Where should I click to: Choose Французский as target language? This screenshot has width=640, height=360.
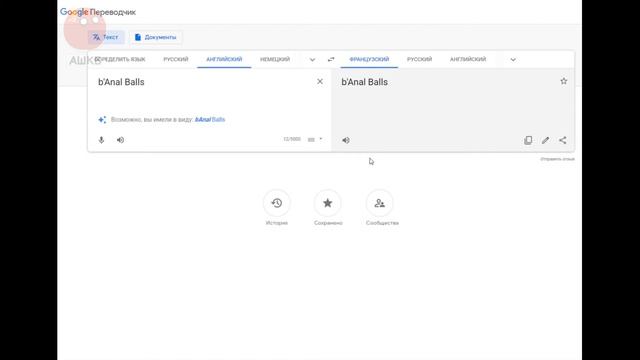point(369,59)
